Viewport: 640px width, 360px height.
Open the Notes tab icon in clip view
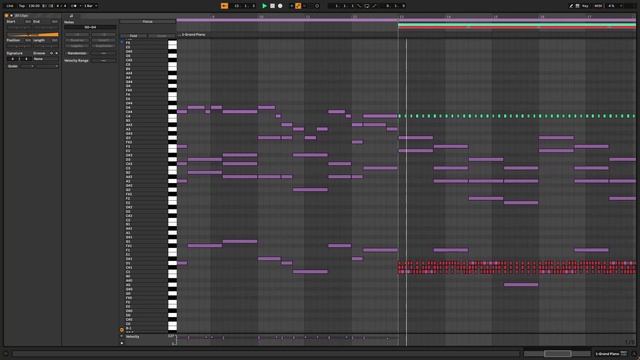(x=71, y=16)
